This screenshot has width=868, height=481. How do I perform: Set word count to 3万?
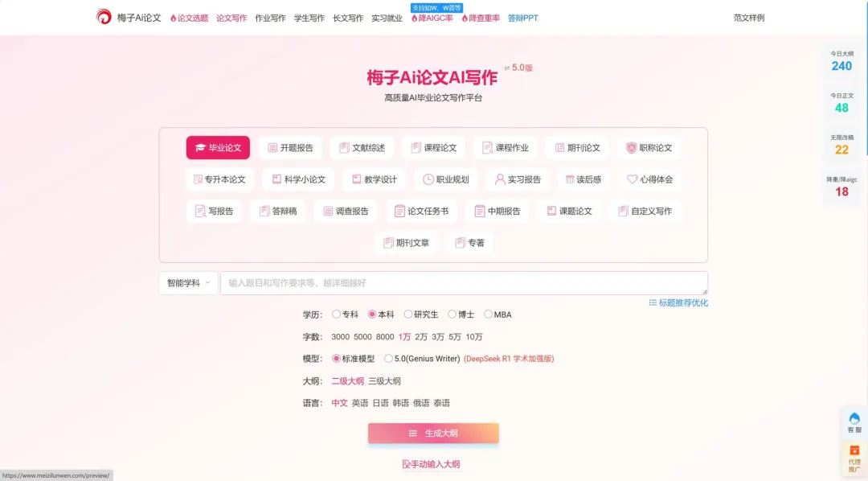point(438,337)
